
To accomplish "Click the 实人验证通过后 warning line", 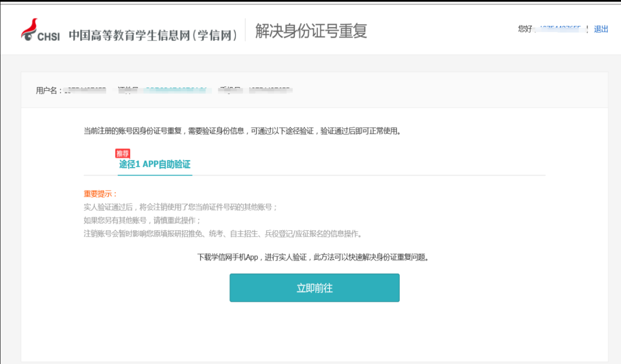I will pos(180,207).
